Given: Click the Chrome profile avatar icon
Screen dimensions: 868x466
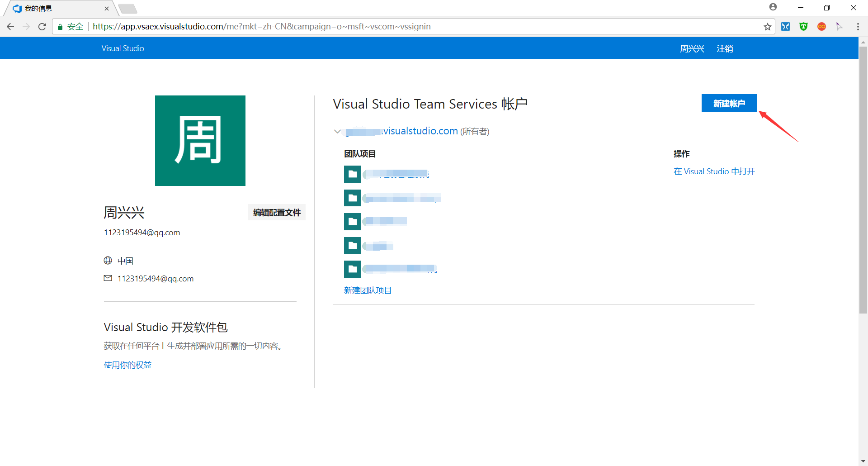Looking at the screenshot, I should pos(773,7).
